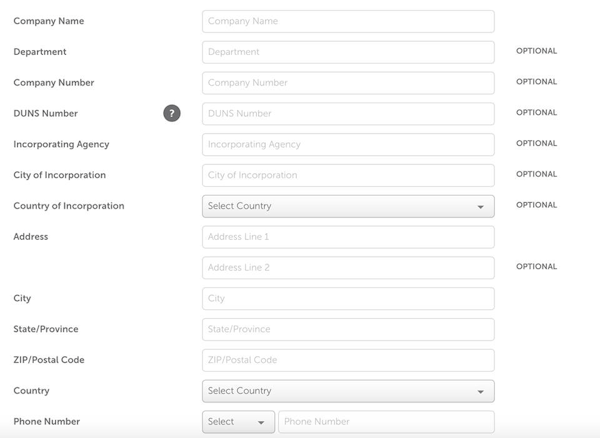The image size is (600, 438).
Task: Focus the Department input field
Action: point(348,52)
